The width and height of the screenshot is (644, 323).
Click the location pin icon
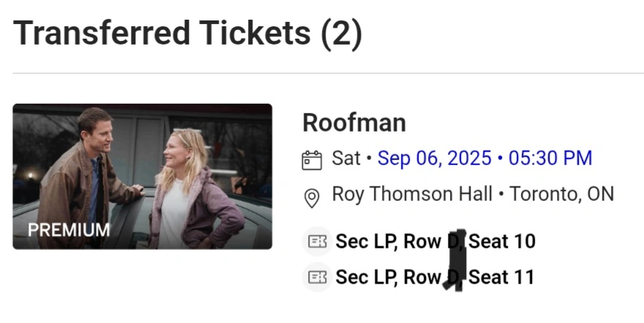pyautogui.click(x=312, y=197)
